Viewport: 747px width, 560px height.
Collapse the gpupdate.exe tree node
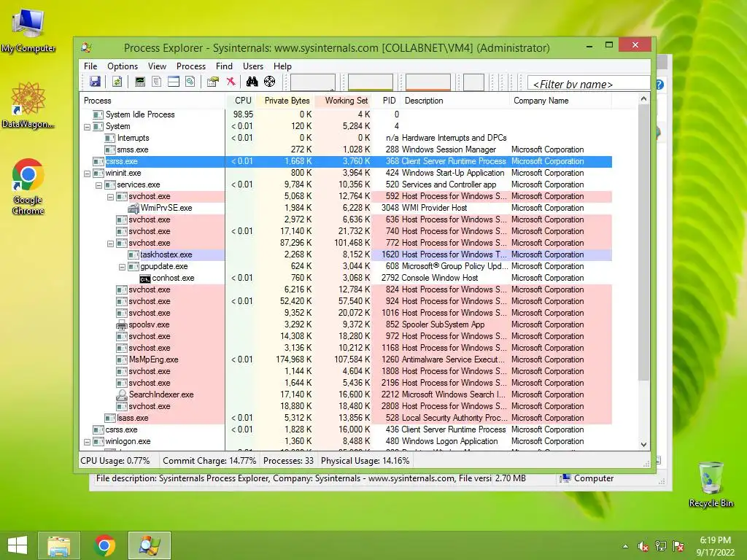pos(122,267)
